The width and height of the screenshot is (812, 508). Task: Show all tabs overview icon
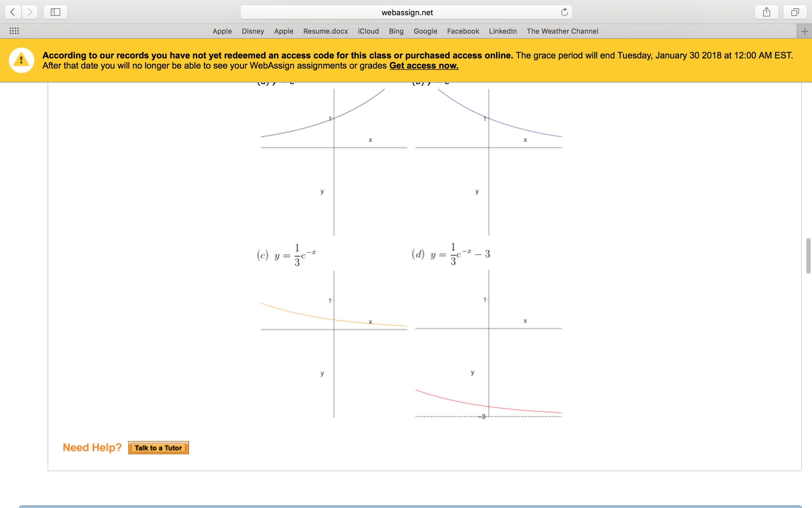795,12
